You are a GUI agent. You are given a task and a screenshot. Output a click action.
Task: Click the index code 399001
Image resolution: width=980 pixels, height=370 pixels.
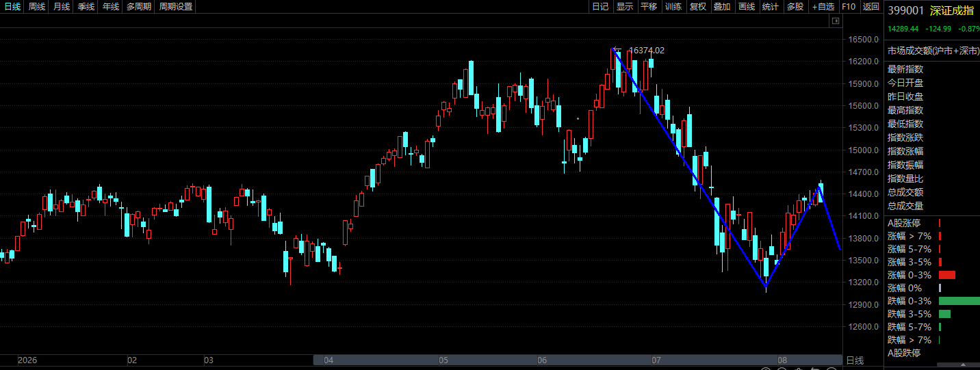coord(906,10)
